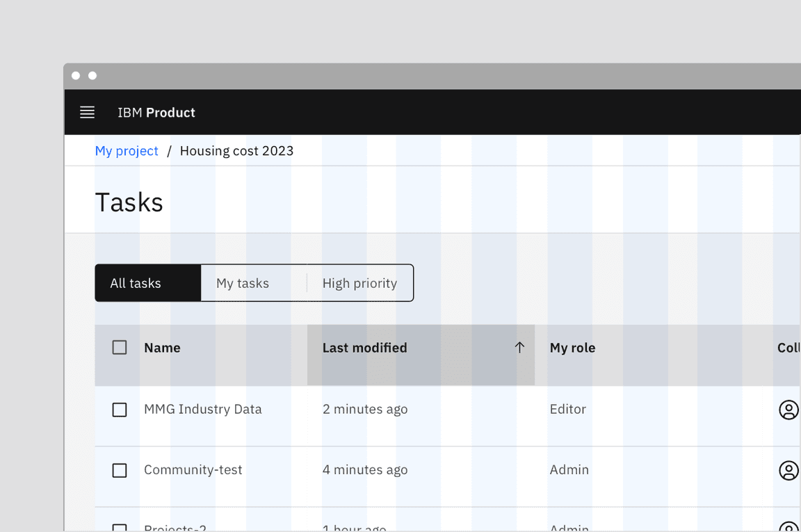This screenshot has width=801, height=532.
Task: Open the hamburger navigation menu
Action: [x=87, y=113]
